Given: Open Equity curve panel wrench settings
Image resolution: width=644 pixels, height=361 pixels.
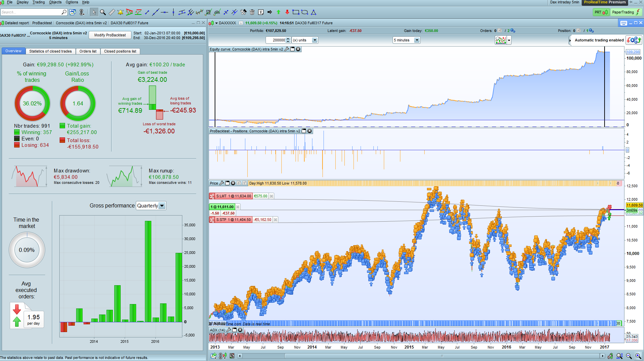Looking at the screenshot, I should (287, 49).
